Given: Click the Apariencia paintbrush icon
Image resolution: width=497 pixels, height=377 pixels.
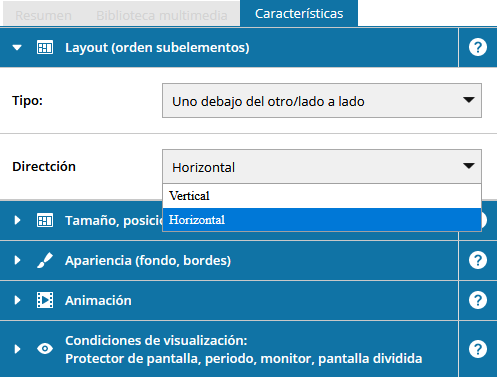Looking at the screenshot, I should pyautogui.click(x=45, y=260).
